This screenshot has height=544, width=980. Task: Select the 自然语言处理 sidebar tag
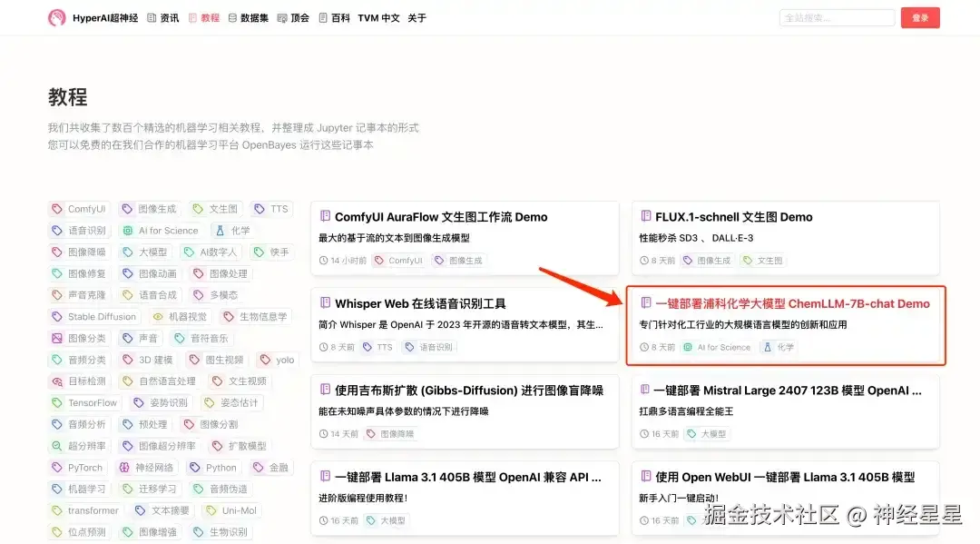(160, 381)
